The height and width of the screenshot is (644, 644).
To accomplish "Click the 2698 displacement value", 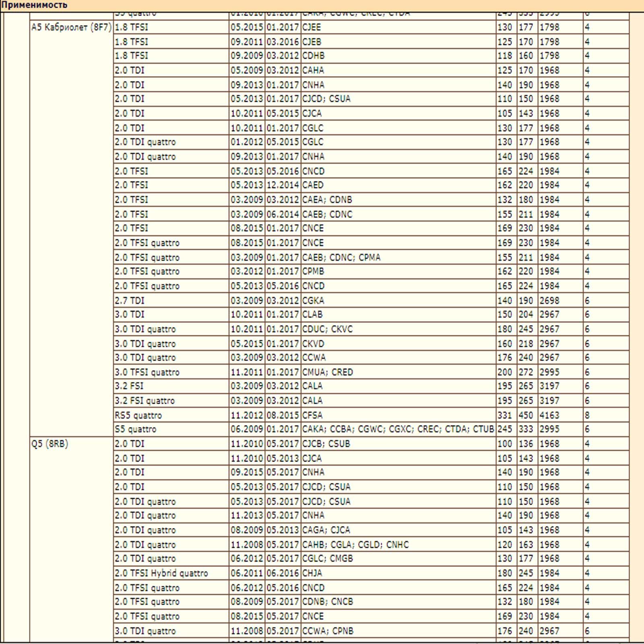I will click(x=549, y=301).
